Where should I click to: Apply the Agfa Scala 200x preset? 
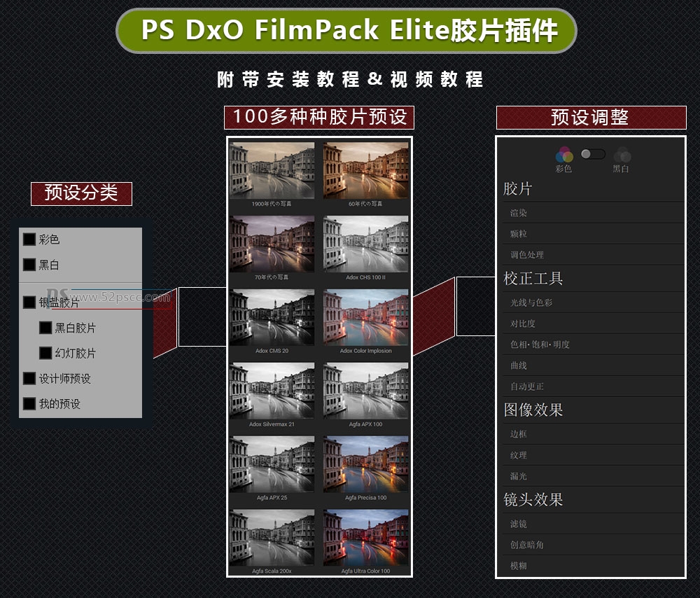[x=272, y=538]
